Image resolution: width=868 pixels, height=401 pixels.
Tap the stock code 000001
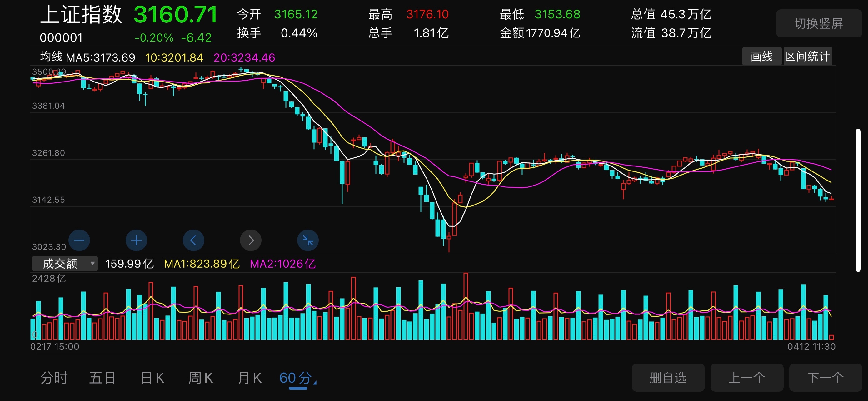[x=61, y=38]
